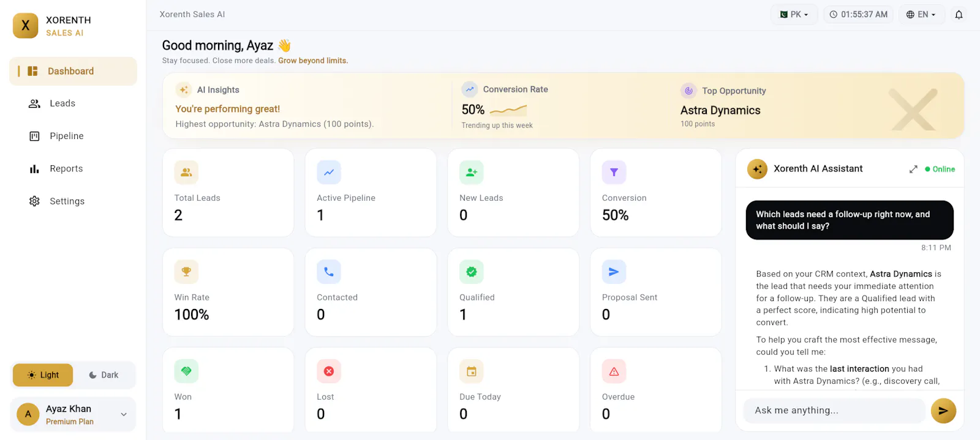Click the Xorenth Sales AI header title
This screenshot has height=440, width=980.
tap(192, 15)
